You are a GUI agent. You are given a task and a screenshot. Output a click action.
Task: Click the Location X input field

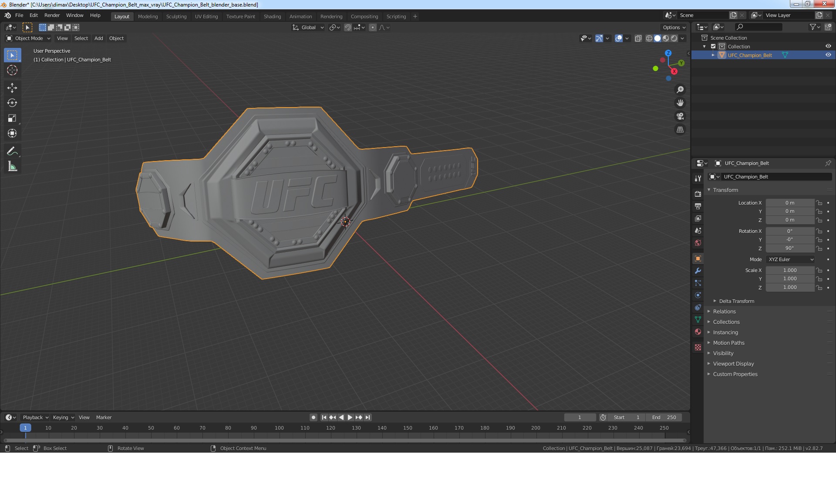(x=789, y=202)
